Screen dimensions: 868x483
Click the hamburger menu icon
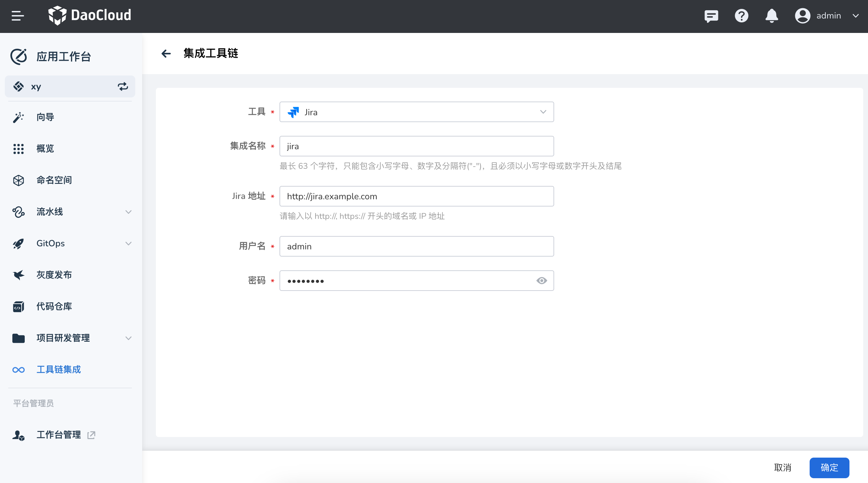[x=18, y=16]
